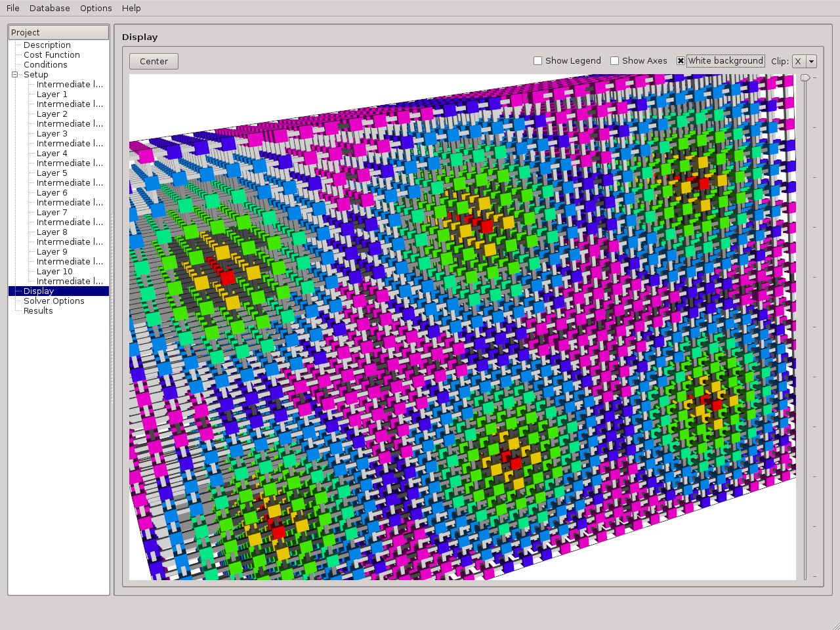The image size is (840, 630).
Task: Open the Options menu
Action: tap(95, 8)
